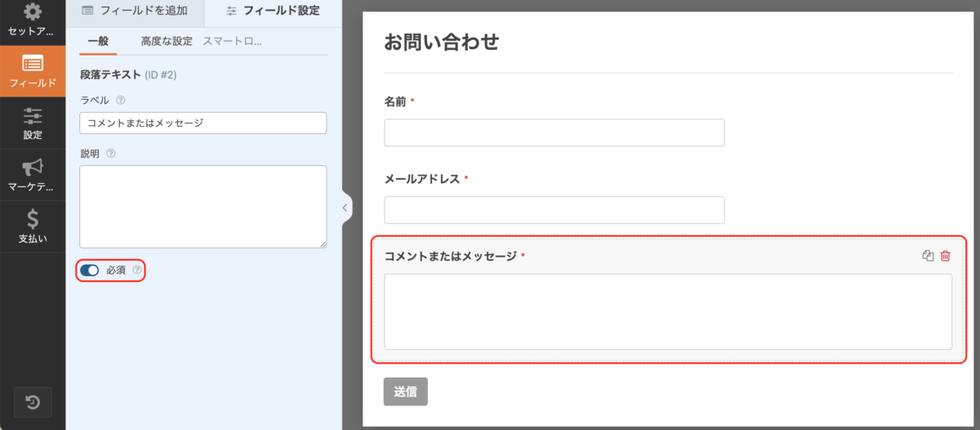The image size is (980, 430).
Task: Open the スマートロ... tab
Action: 237,41
